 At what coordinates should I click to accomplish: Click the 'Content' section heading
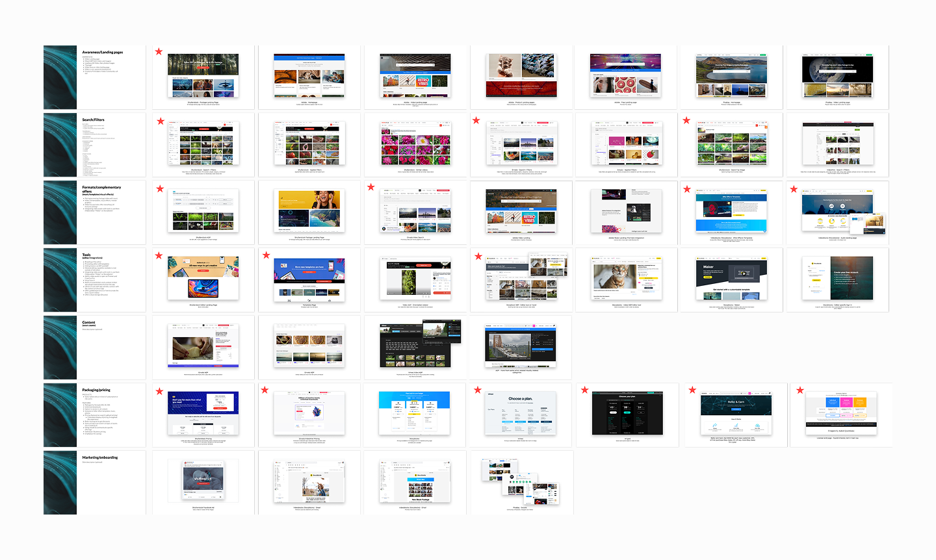88,322
